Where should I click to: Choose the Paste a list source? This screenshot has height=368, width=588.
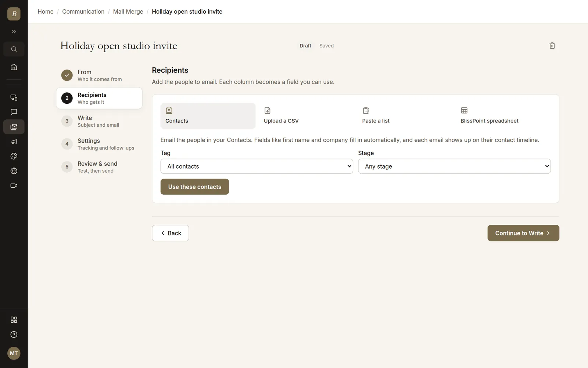coord(405,116)
